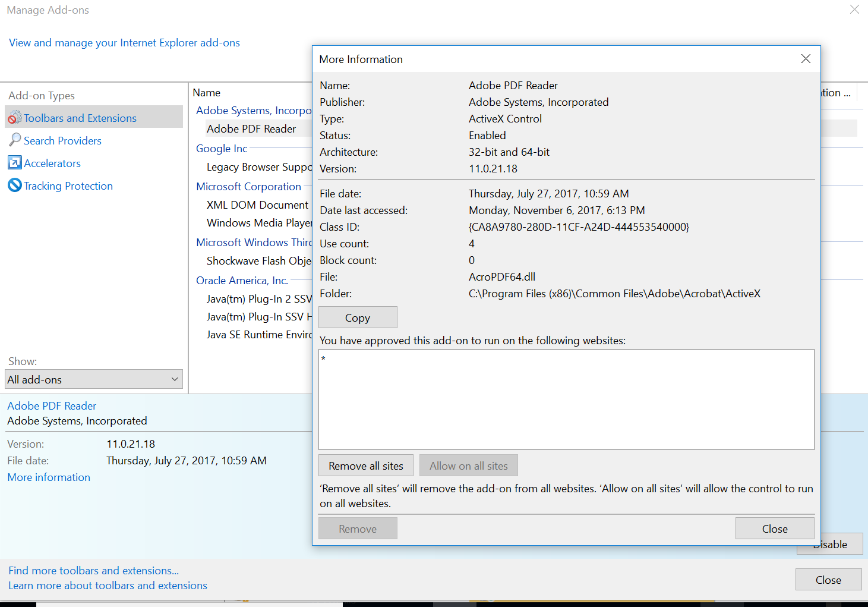This screenshot has height=607, width=868.
Task: Click the File date value in More Information
Action: pyautogui.click(x=548, y=194)
